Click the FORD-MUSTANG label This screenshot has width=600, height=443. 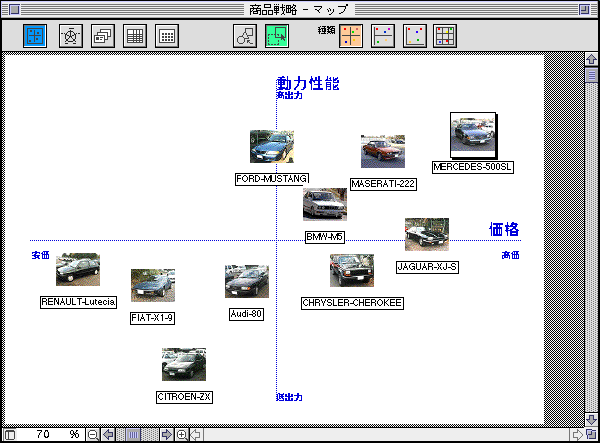pyautogui.click(x=272, y=179)
